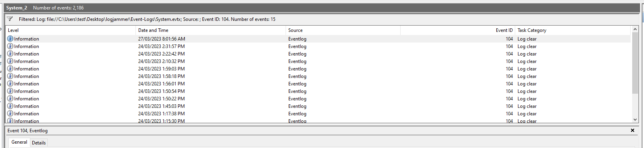Image resolution: width=644 pixels, height=148 pixels.
Task: Click Event ID 104 in 2:10:32 PM row
Action: click(x=509, y=61)
